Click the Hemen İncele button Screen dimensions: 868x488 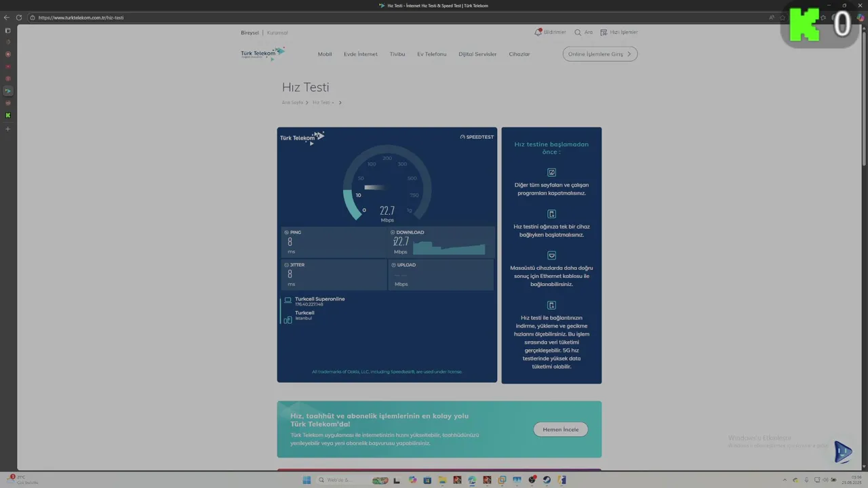coord(561,429)
